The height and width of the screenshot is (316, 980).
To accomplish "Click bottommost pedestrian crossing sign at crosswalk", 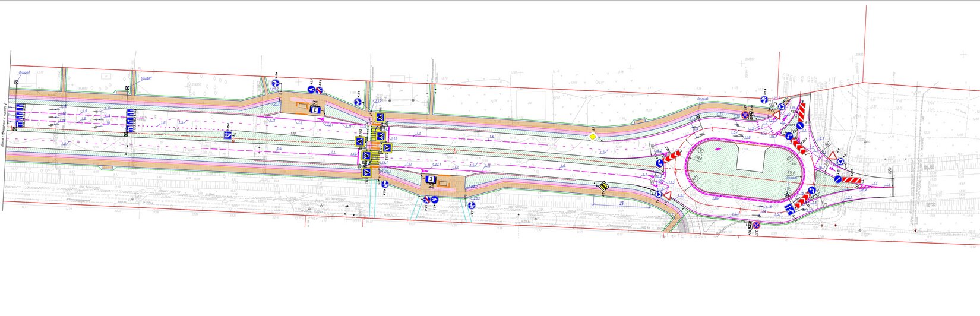I will (366, 171).
